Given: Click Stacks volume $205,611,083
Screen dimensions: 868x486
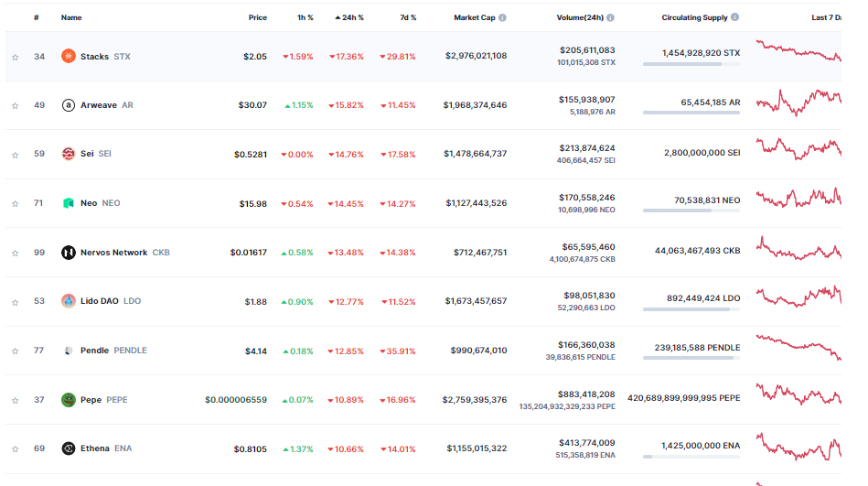Looking at the screenshot, I should [587, 49].
